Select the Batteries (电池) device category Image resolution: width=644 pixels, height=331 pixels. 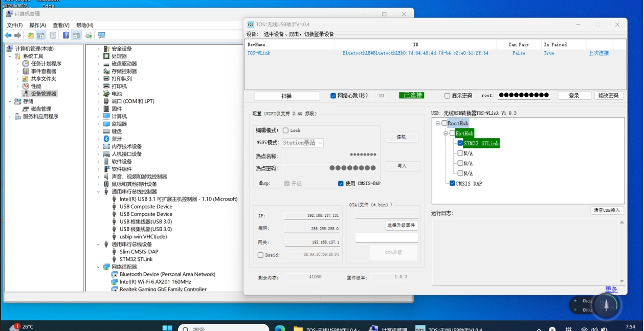pos(117,94)
